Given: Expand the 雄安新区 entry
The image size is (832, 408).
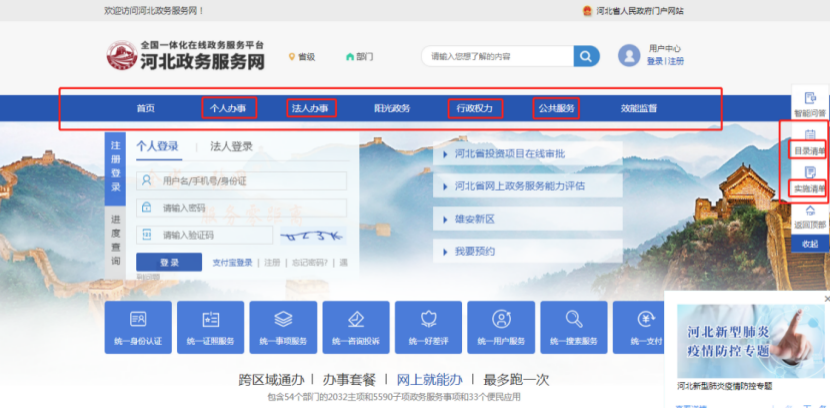Looking at the screenshot, I should (476, 219).
